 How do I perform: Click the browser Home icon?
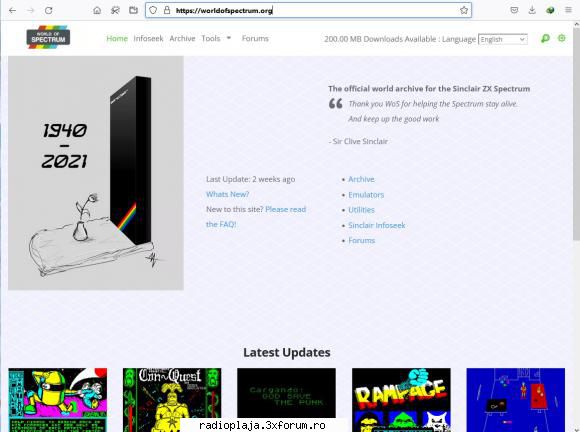click(x=97, y=10)
